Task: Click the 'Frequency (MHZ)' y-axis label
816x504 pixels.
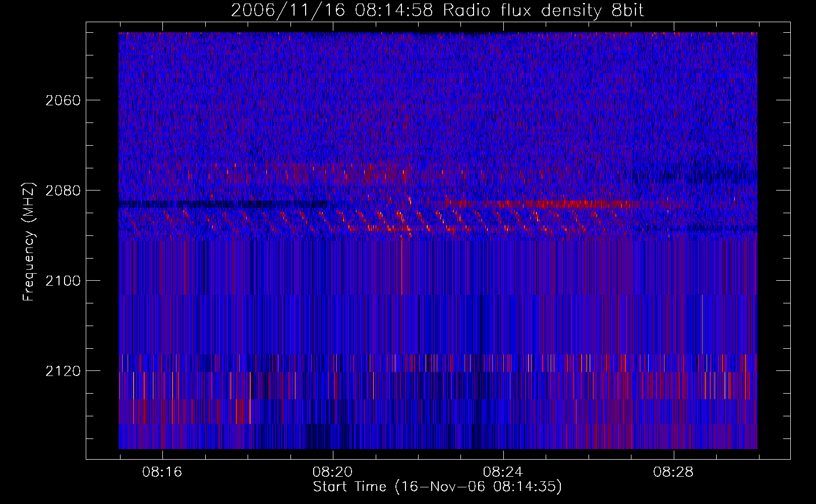Action: 29,242
